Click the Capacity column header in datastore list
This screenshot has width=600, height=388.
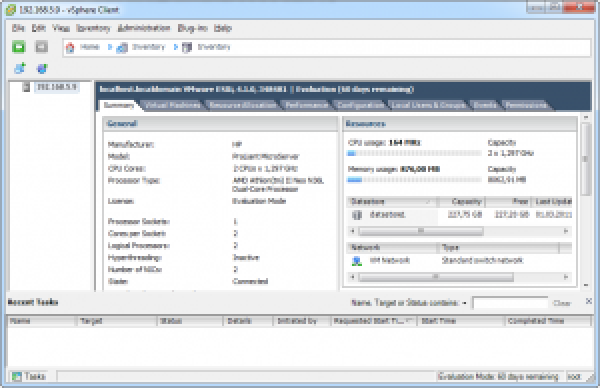tap(462, 201)
